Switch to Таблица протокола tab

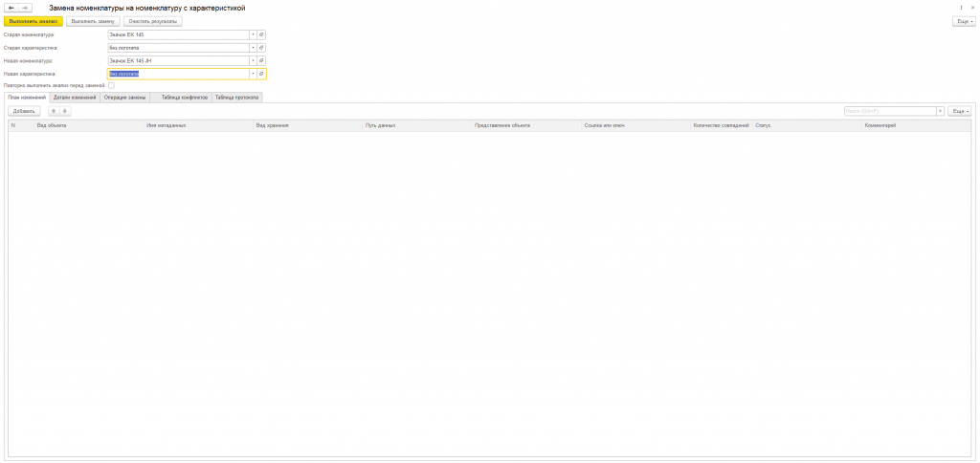point(237,98)
